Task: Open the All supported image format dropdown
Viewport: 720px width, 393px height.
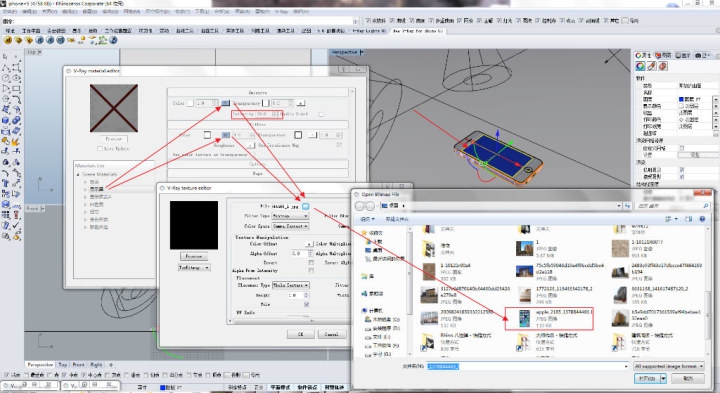Action: [x=669, y=366]
